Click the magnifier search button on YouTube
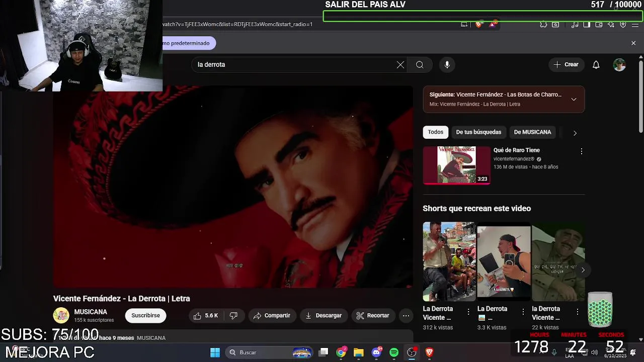This screenshot has width=644, height=362. click(x=420, y=65)
